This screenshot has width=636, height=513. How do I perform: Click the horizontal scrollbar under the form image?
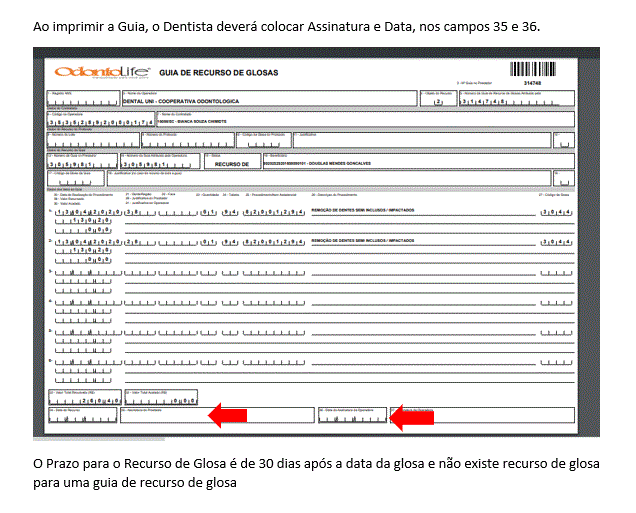pyautogui.click(x=99, y=439)
